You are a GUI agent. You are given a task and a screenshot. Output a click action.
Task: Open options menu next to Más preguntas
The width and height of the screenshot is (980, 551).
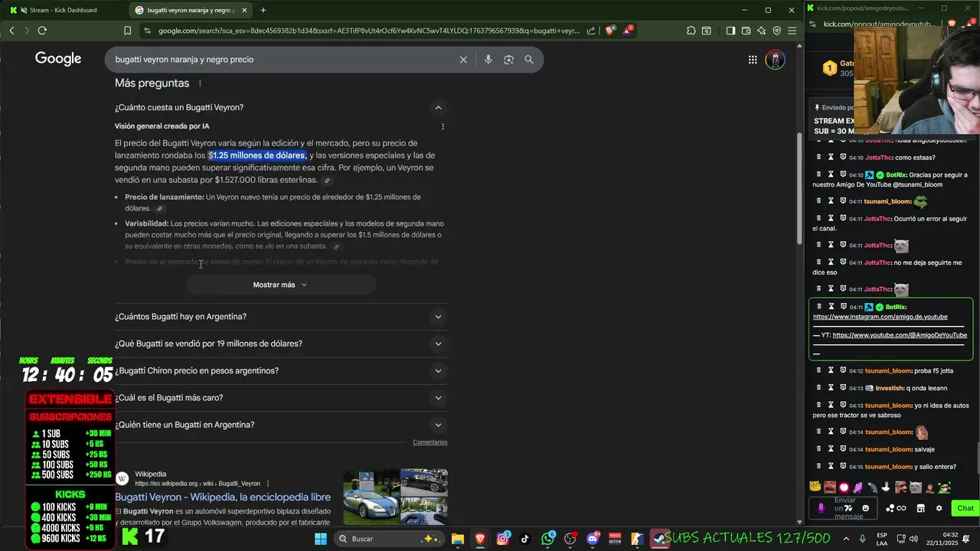[200, 83]
